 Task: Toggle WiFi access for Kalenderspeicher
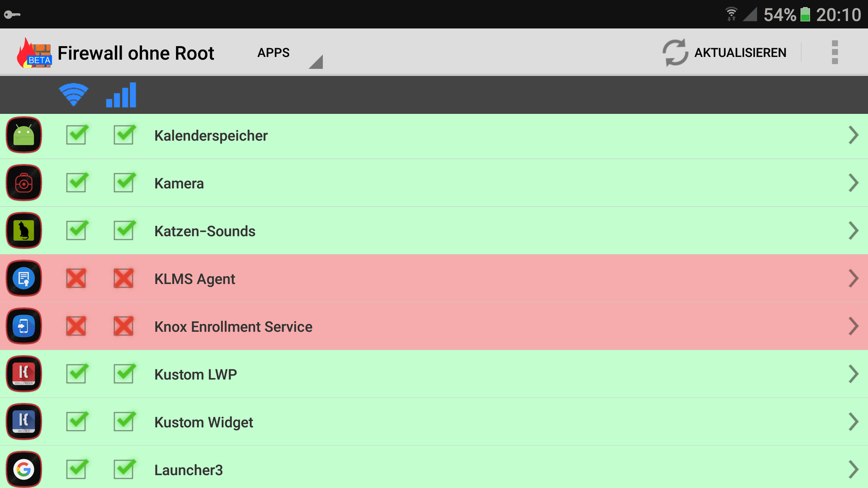(77, 134)
